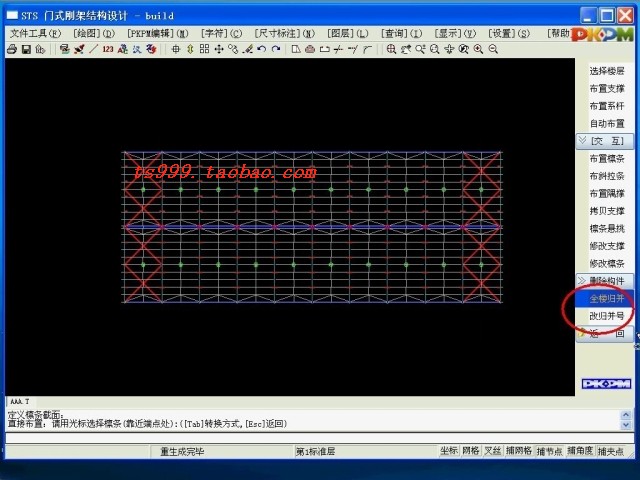Toggle 捕角度 angle snap
The image size is (640, 480).
pyautogui.click(x=580, y=451)
